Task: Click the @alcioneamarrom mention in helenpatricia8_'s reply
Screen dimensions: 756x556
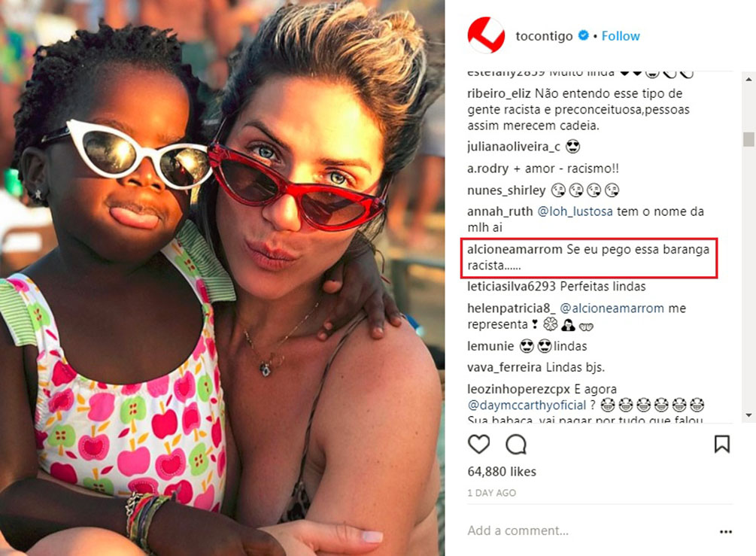Action: (612, 308)
